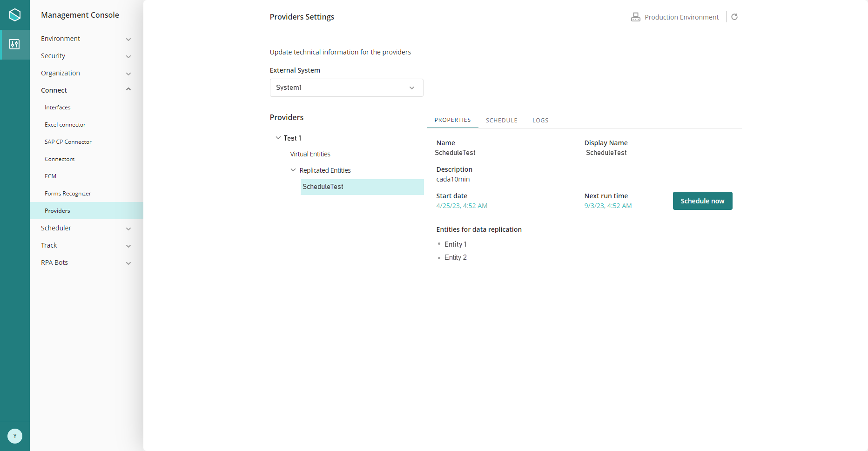Click the Schedule now button
This screenshot has width=868, height=451.
702,201
